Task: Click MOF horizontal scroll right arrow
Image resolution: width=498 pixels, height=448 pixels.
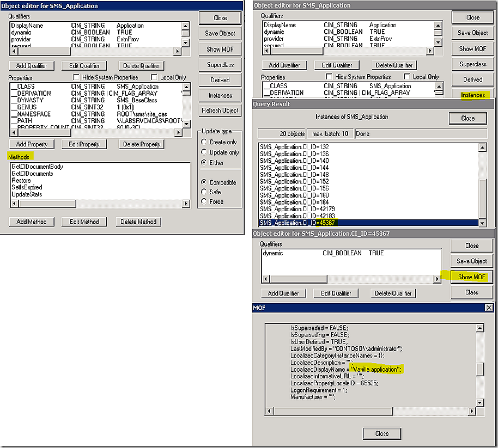Action: tap(472, 411)
